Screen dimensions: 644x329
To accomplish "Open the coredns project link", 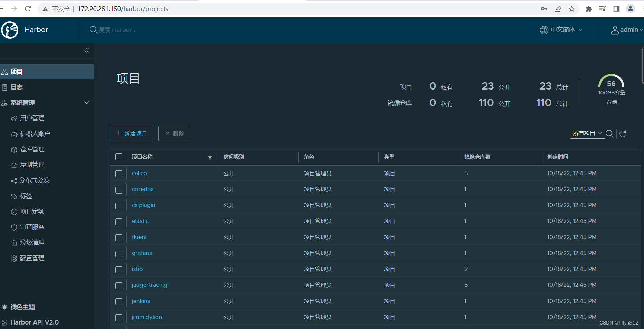I will 142,189.
